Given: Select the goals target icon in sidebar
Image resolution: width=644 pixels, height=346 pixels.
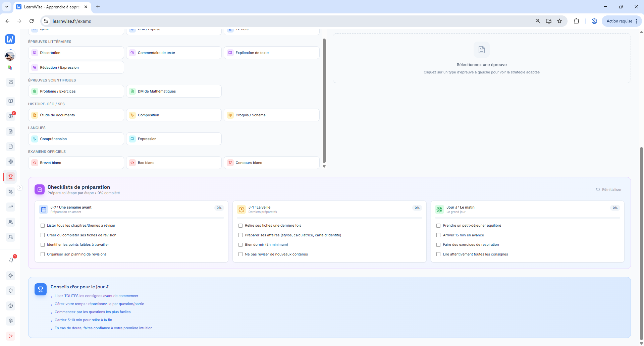Looking at the screenshot, I should [x=10, y=162].
